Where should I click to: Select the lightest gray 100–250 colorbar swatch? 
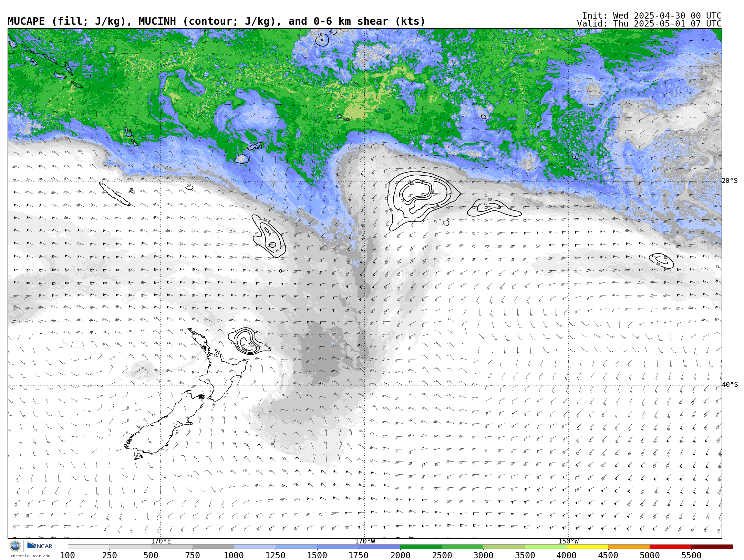[89, 547]
